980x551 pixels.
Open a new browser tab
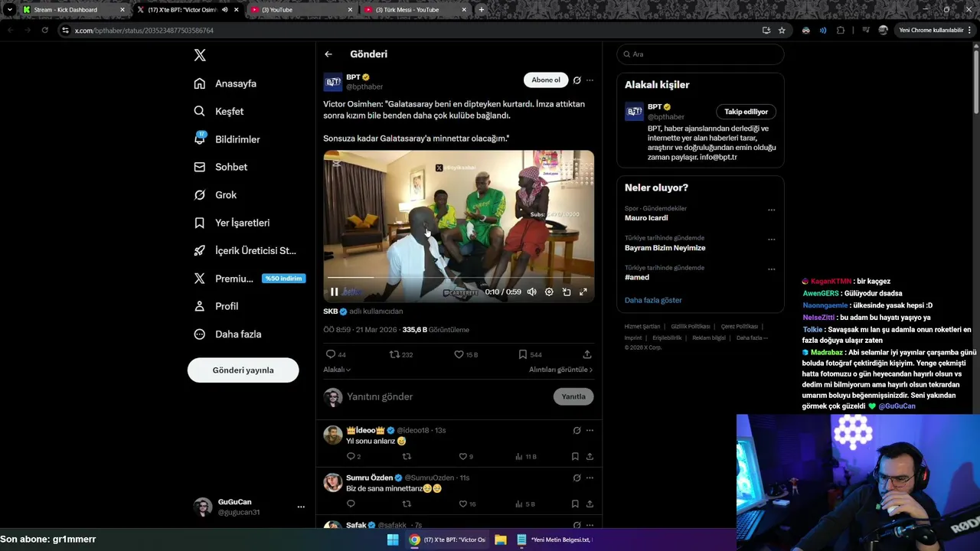coord(481,10)
